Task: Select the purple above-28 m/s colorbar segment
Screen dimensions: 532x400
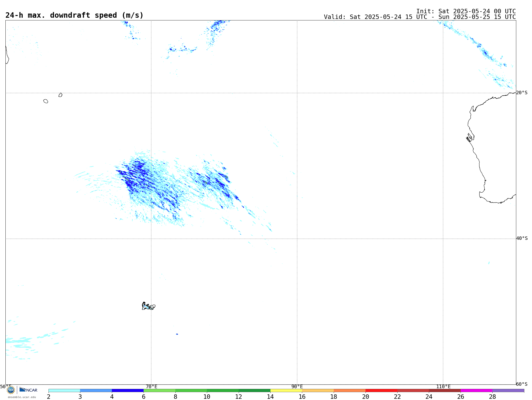Action: click(x=508, y=391)
